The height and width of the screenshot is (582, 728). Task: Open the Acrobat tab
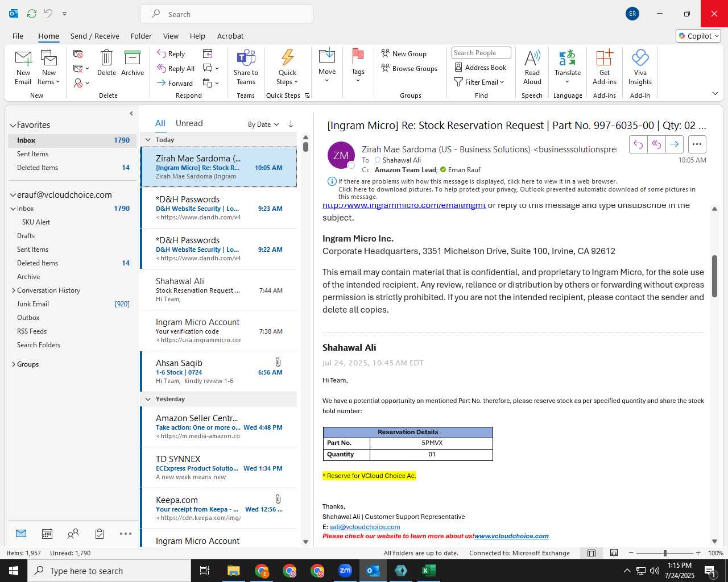[x=230, y=36]
